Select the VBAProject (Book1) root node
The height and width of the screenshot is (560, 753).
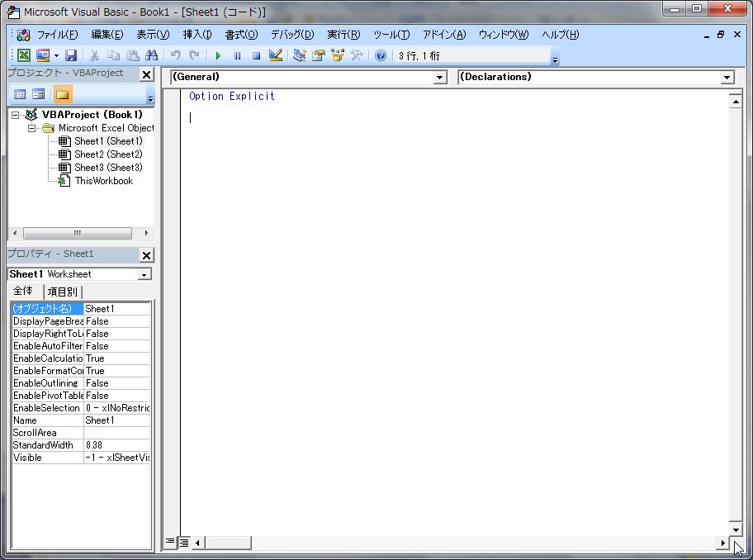(92, 115)
